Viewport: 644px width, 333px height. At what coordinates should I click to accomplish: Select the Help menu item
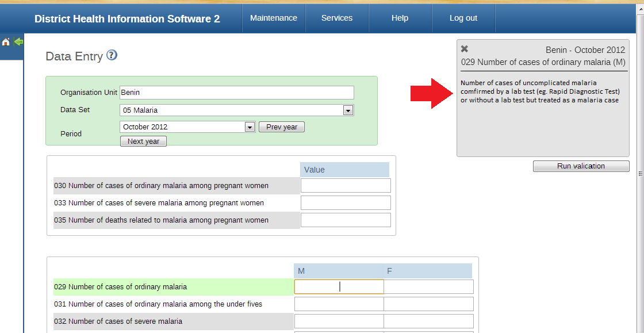(400, 18)
